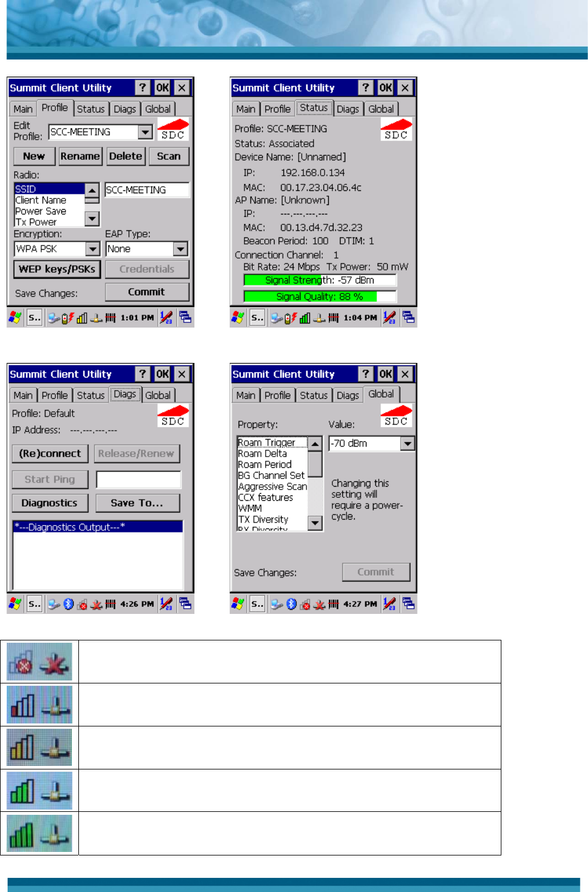Click WEP keys/PSKs button
The image size is (588, 892).
point(57,269)
